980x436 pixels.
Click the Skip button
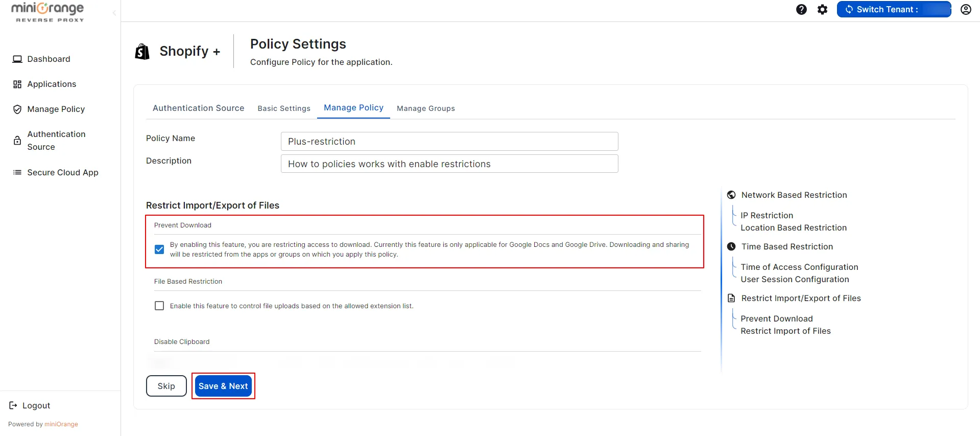click(x=166, y=386)
